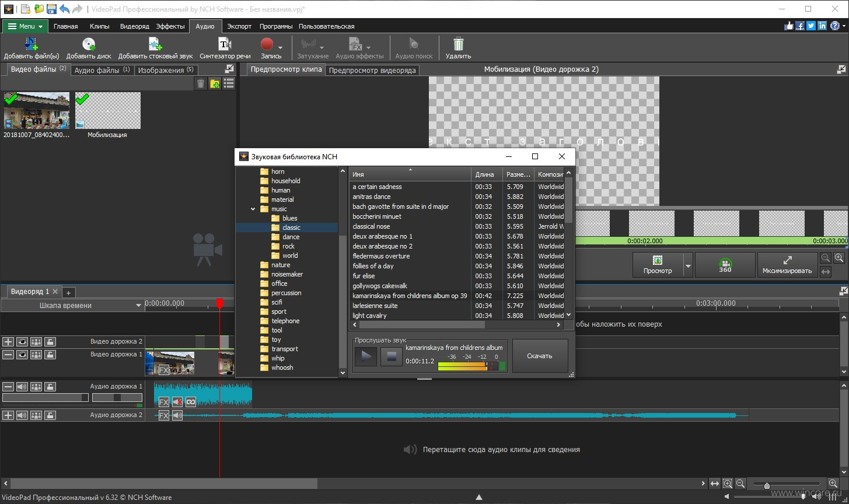
Task: Collapse Аудио дорожка 1 with minus
Action: coord(8,386)
